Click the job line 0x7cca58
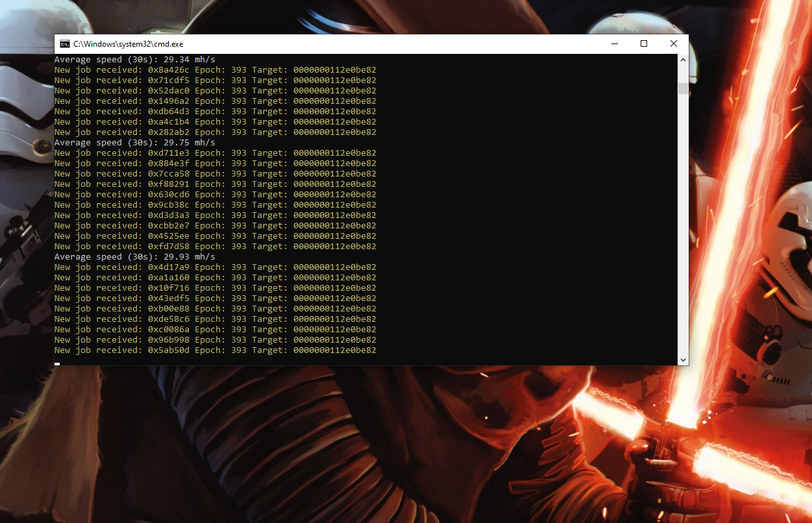Viewport: 812px width, 523px height. click(215, 174)
